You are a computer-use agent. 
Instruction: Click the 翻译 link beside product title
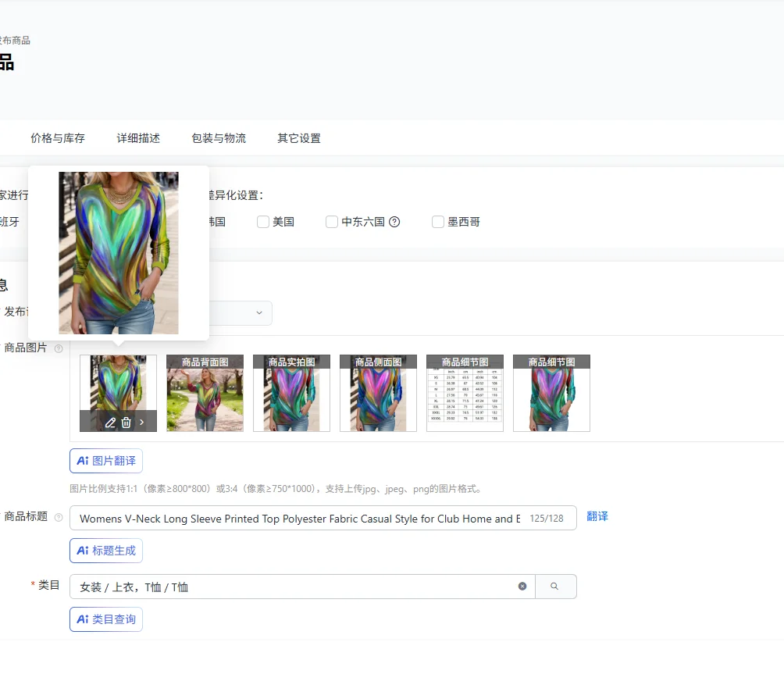point(597,516)
